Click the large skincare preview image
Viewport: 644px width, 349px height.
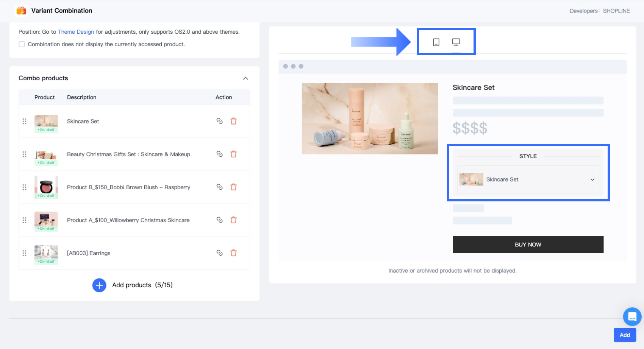[x=370, y=118]
